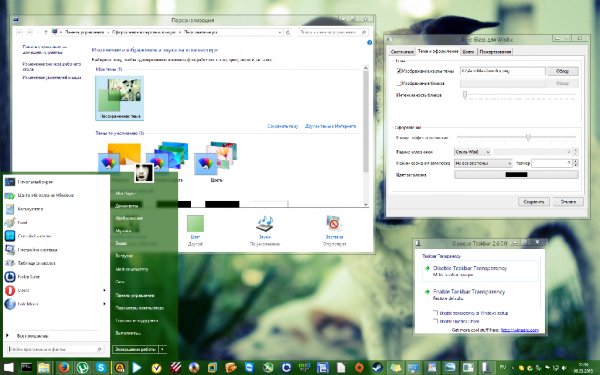Open Steam from the taskbar

click(377, 368)
